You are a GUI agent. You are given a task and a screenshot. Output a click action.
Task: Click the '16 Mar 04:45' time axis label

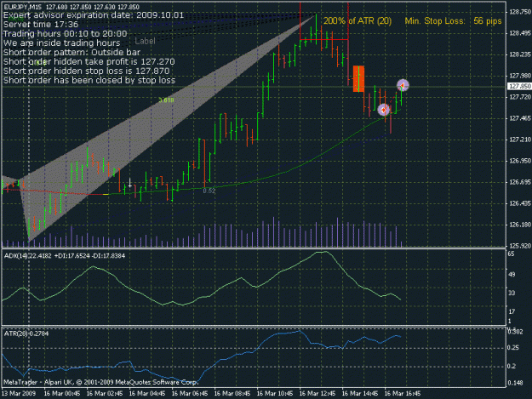click(x=147, y=394)
